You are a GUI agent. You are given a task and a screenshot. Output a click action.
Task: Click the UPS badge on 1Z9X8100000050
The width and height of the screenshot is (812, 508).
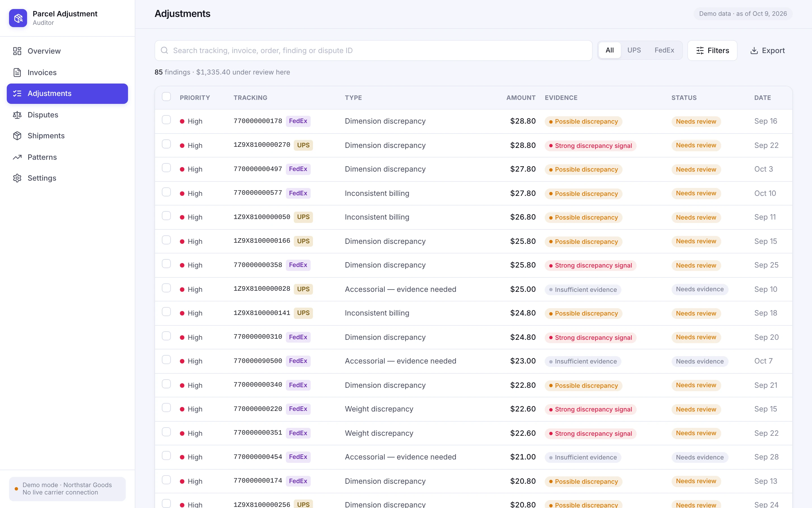coord(303,217)
